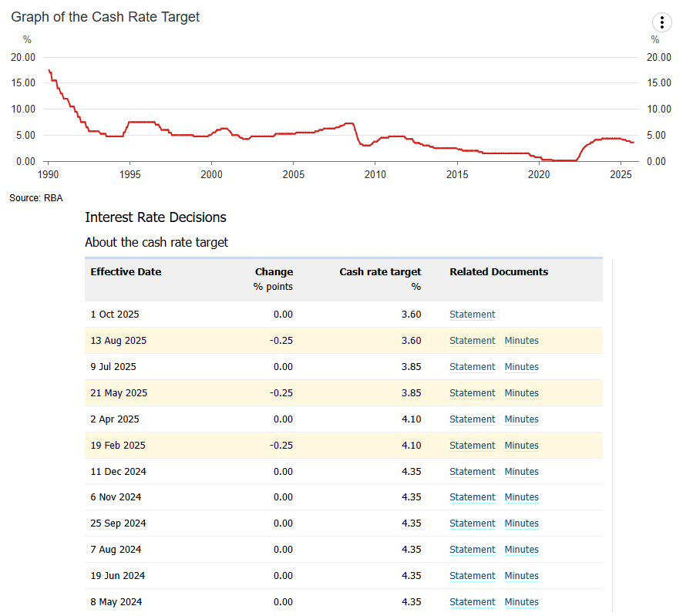Open Statement for 8 May 2024
This screenshot has width=683, height=616.
[472, 602]
